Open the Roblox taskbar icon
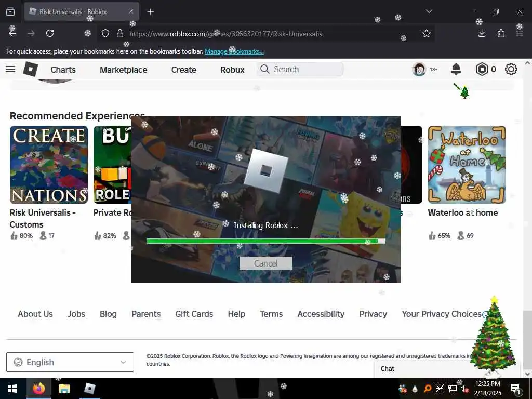 click(89, 389)
